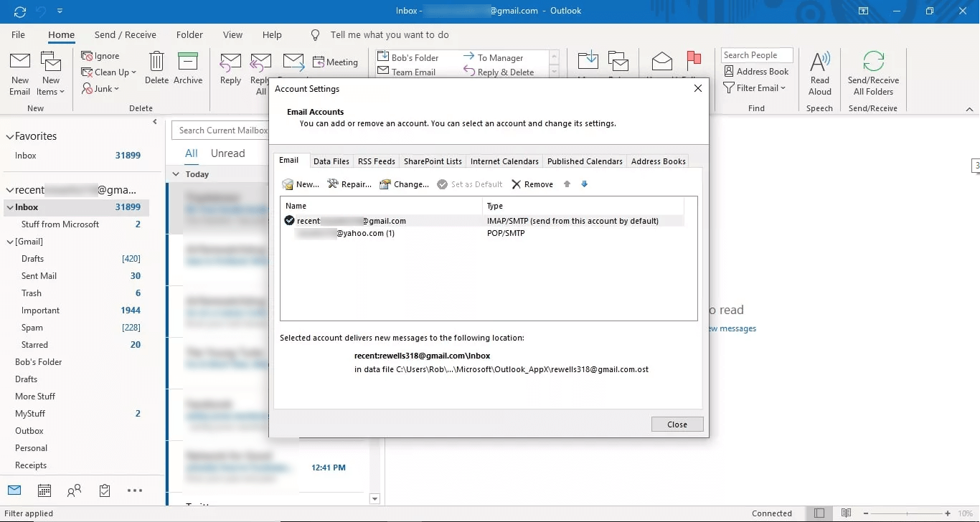
Task: Open the SharePoint Lists tab
Action: click(x=433, y=161)
